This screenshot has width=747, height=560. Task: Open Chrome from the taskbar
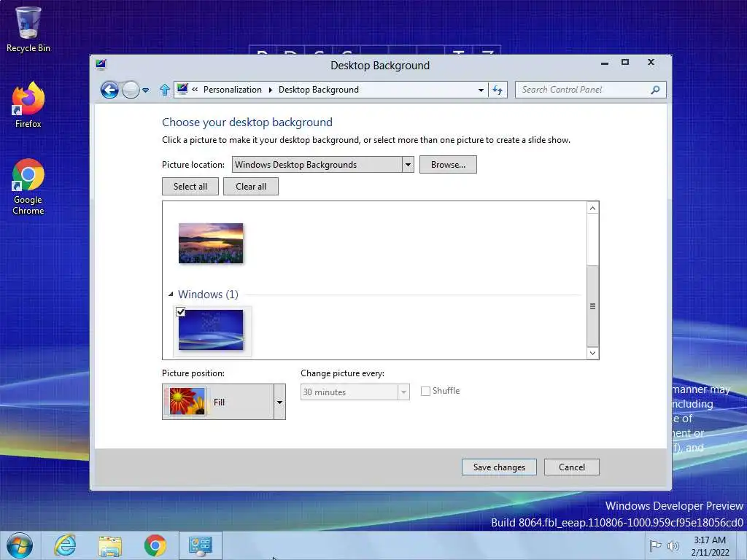pyautogui.click(x=155, y=545)
